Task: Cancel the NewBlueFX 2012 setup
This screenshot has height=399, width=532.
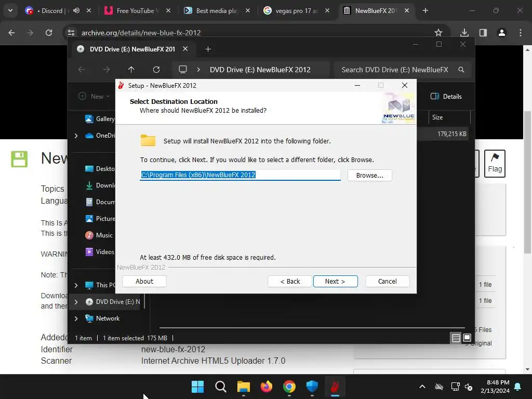Action: point(387,281)
